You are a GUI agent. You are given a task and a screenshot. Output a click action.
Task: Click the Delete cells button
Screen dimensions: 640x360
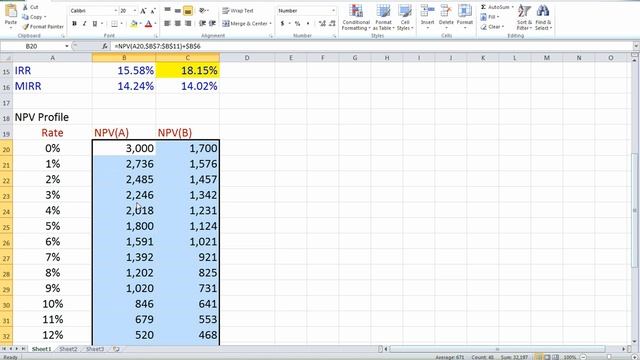coord(446,16)
